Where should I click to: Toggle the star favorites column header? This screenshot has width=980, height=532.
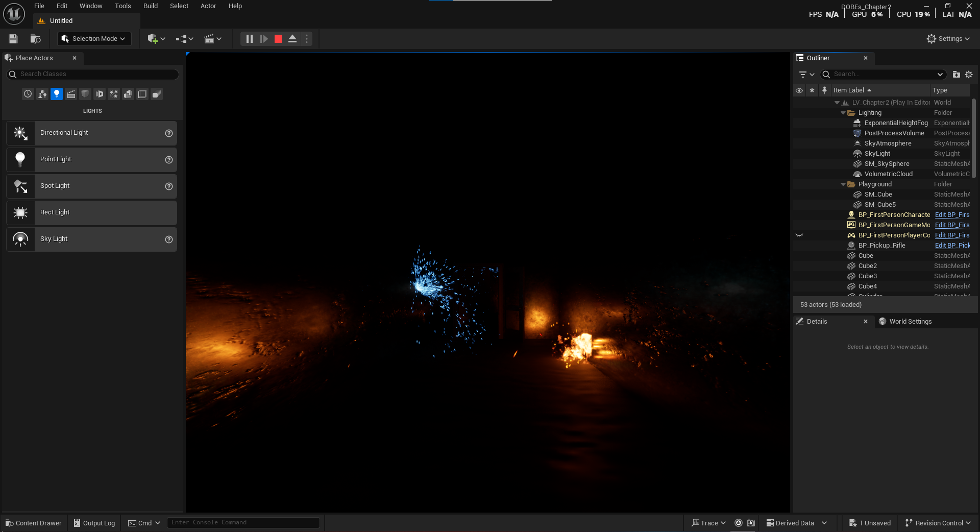click(812, 90)
